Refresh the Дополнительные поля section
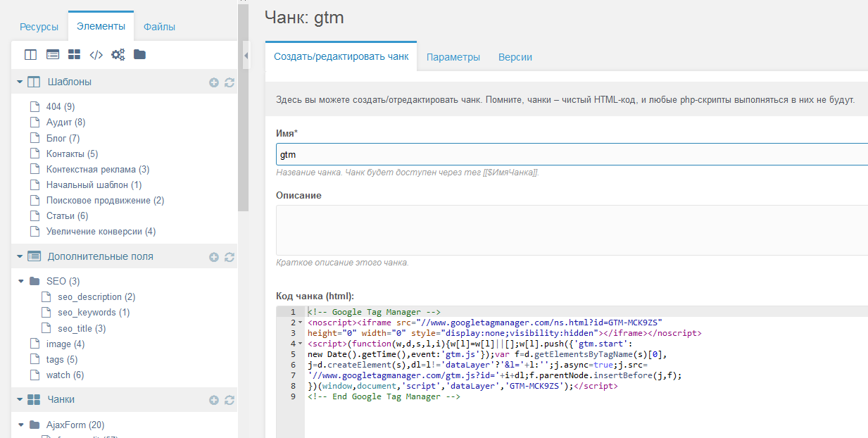This screenshot has height=438, width=868. [229, 257]
